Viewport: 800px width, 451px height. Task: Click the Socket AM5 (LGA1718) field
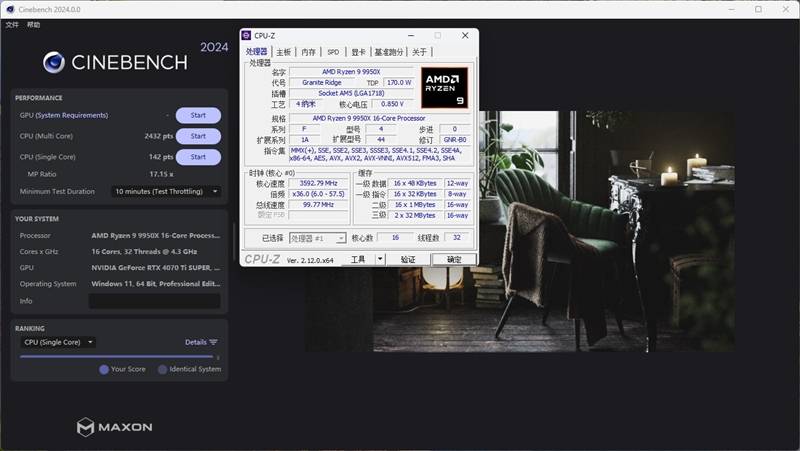click(351, 93)
